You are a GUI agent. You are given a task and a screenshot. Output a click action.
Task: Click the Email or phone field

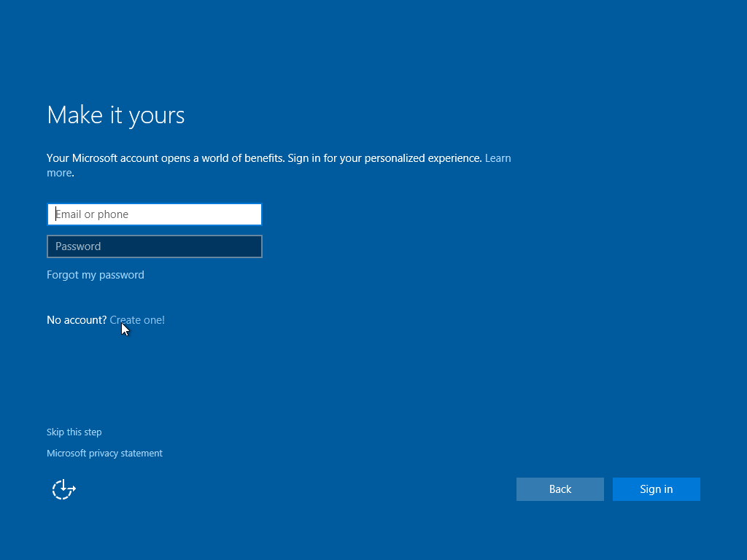[154, 214]
